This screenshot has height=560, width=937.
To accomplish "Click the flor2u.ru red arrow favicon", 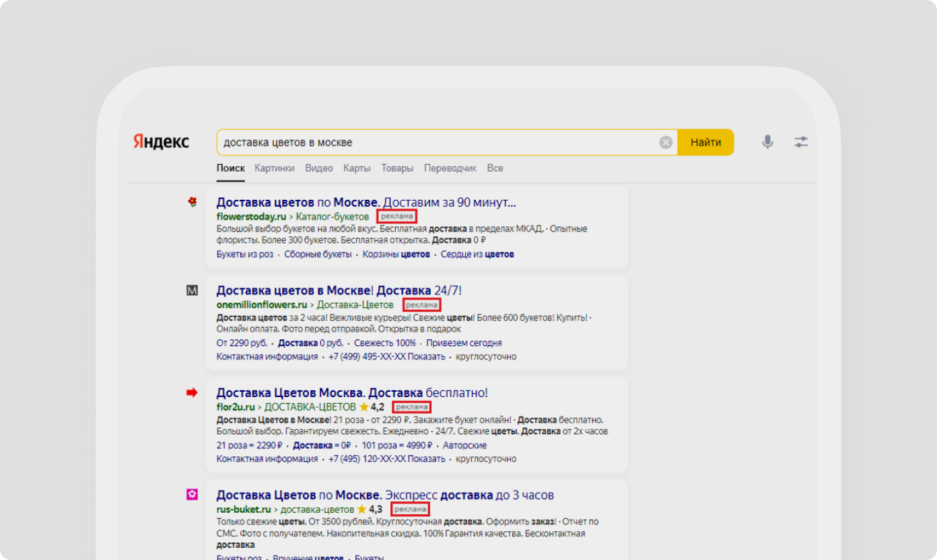I will pos(193,392).
